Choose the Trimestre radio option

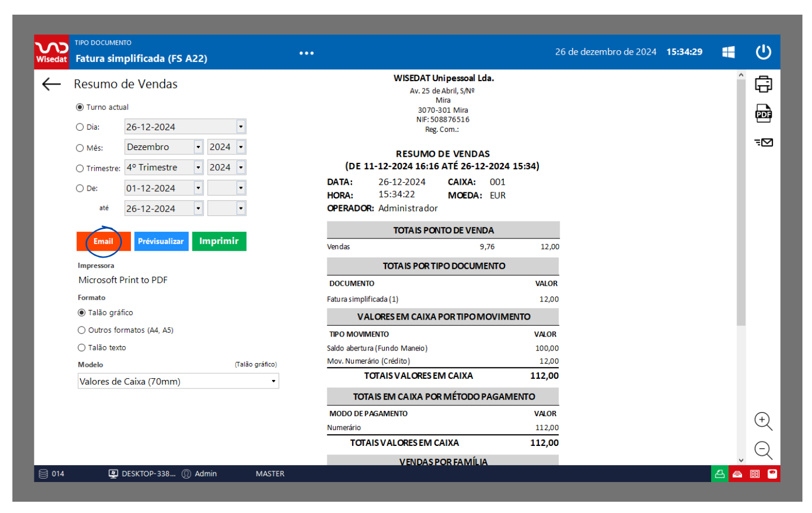80,169
